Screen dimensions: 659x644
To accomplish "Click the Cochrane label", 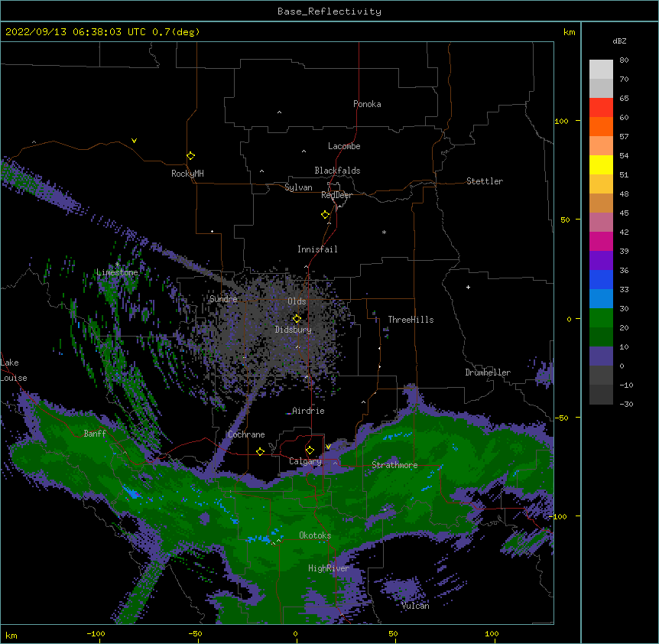I will 246,434.
